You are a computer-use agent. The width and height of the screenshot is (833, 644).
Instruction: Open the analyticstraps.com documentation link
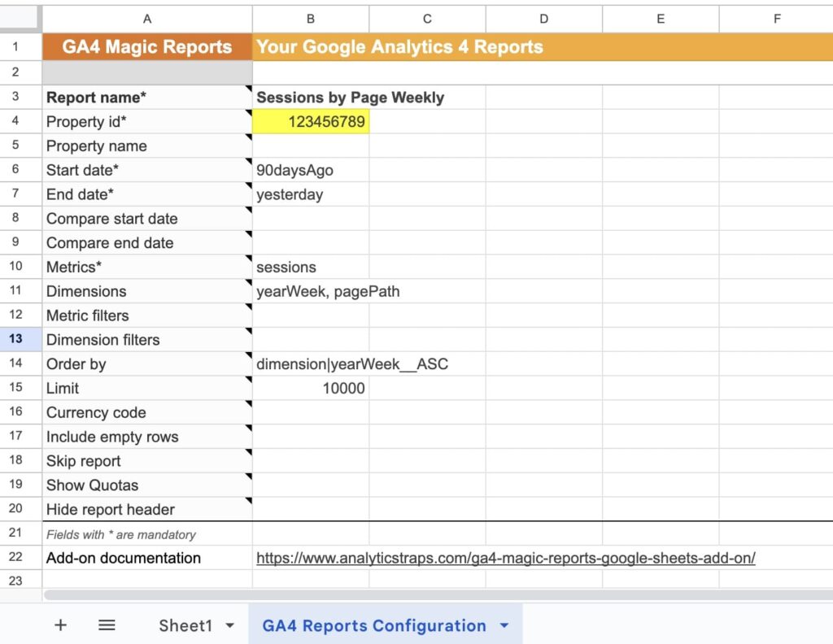coord(504,558)
